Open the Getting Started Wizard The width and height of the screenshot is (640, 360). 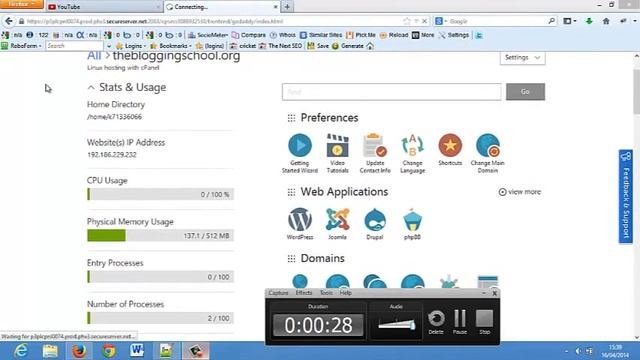(300, 153)
